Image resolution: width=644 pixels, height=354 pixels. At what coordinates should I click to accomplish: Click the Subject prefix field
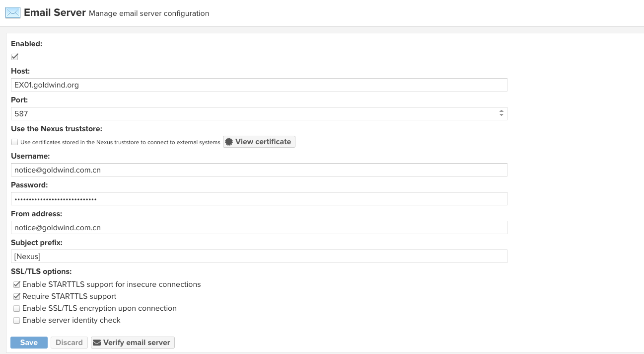click(258, 257)
